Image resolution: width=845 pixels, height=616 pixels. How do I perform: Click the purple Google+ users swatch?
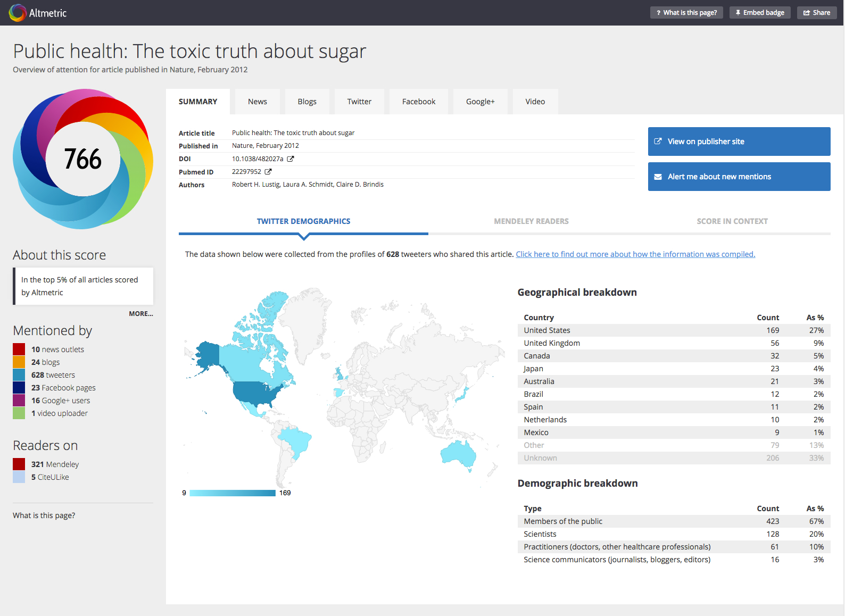[x=19, y=400]
